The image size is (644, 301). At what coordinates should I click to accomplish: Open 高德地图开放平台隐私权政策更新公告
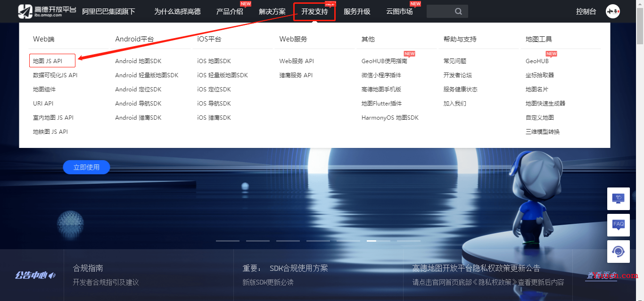(476, 268)
